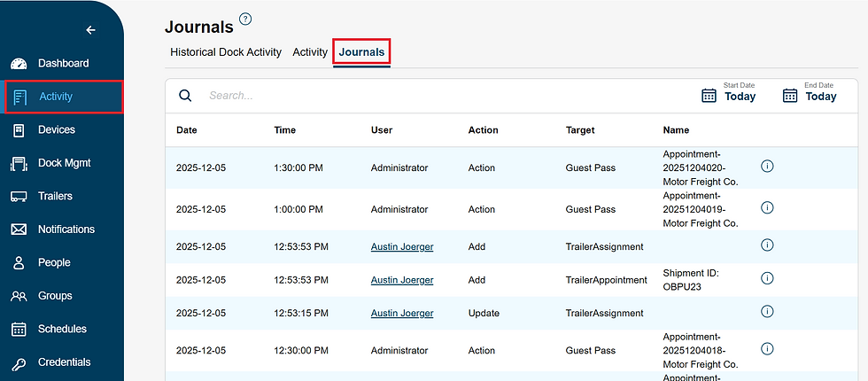This screenshot has height=381, width=868.
Task: Open the Journals help question mark icon
Action: point(245,19)
